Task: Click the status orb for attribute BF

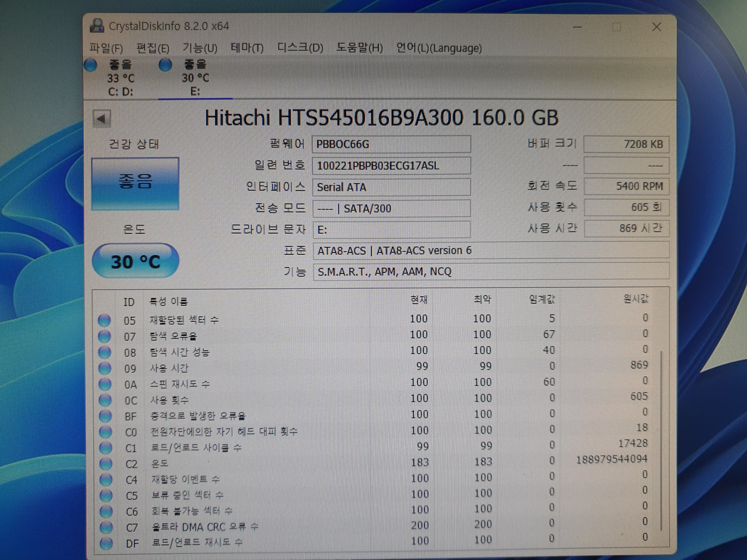Action: [105, 416]
